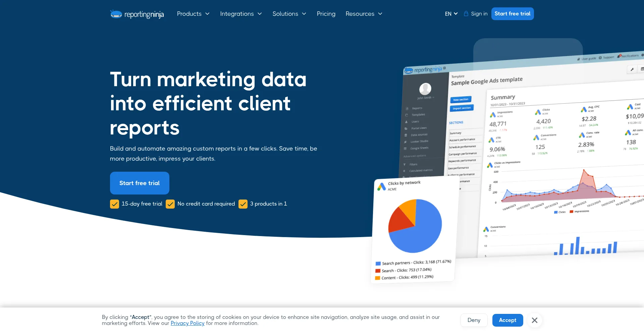This screenshot has height=333, width=644.
Task: Click the Reporting Ninja logo
Action: pos(137,14)
